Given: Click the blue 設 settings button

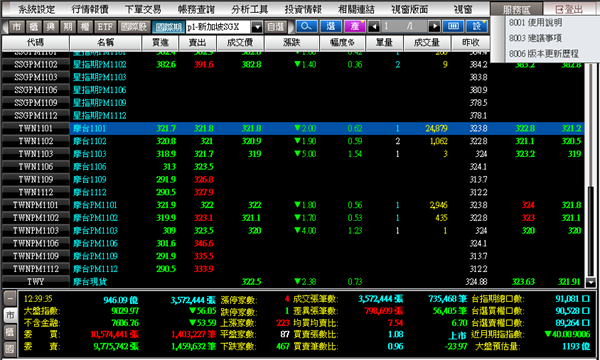Looking at the screenshot, I should pos(477,26).
